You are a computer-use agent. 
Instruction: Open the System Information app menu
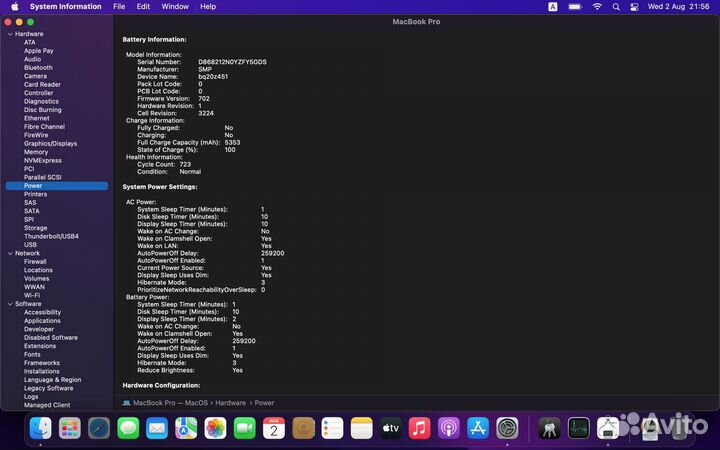click(x=66, y=6)
